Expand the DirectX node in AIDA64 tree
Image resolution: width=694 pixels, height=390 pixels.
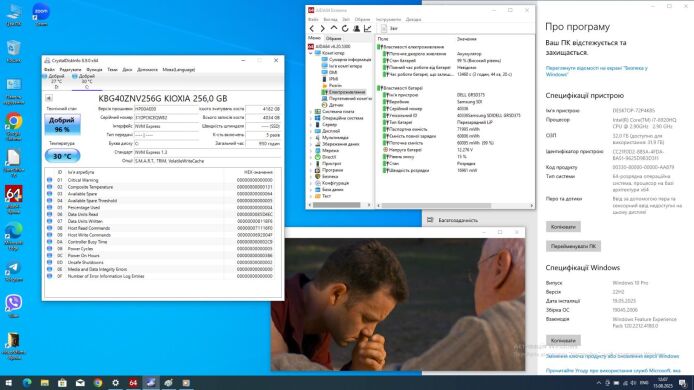(311, 157)
